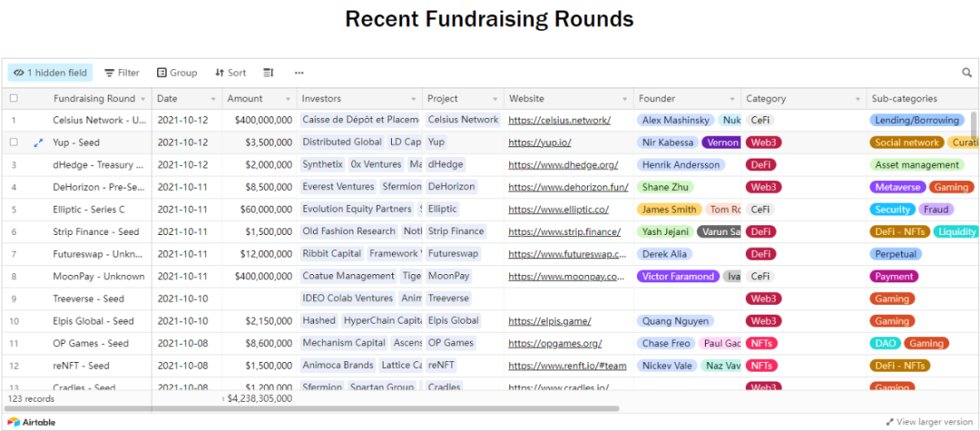Screen dimensions: 980x431
Task: Click the Lending/Borrowing sub-category tag
Action: click(916, 120)
